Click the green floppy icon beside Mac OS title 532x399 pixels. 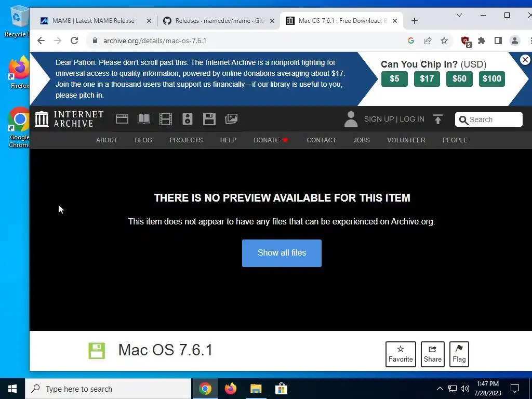click(x=97, y=351)
